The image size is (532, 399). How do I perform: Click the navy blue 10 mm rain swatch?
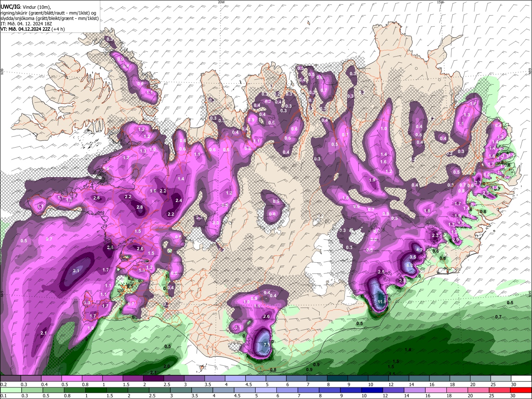372,390
